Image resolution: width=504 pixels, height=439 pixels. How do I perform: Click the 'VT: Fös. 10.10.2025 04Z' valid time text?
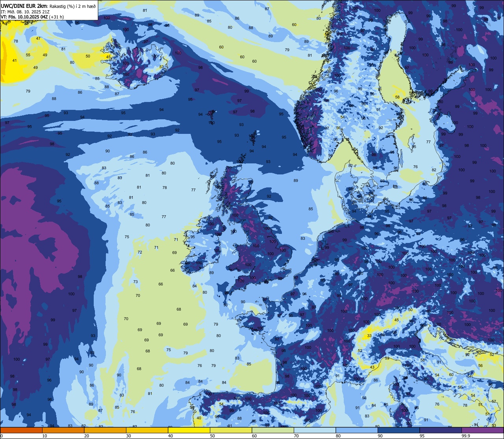(24, 17)
